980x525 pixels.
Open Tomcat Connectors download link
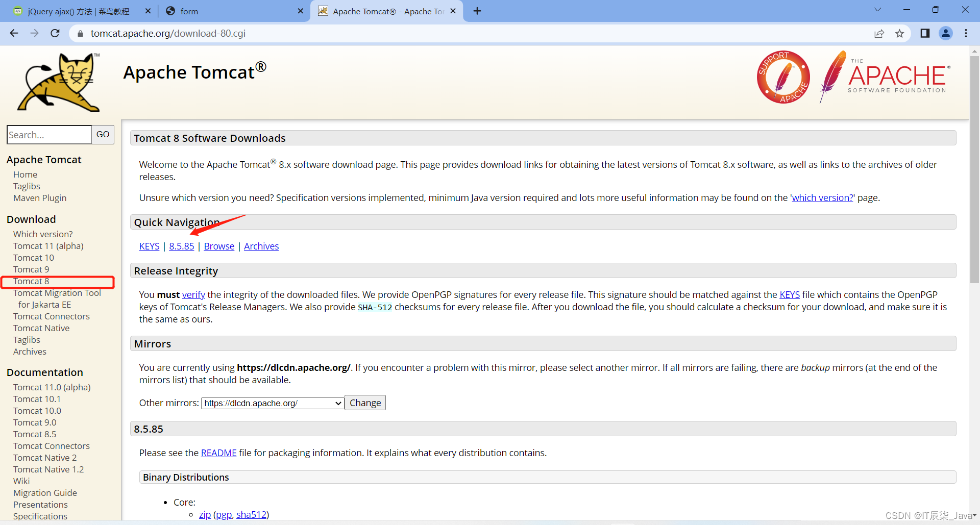(x=52, y=316)
